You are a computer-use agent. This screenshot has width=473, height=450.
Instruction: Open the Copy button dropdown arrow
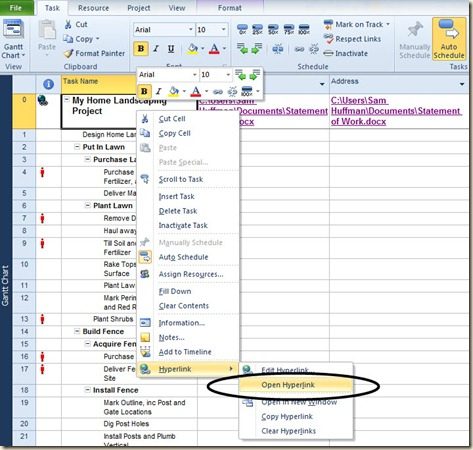(98, 39)
